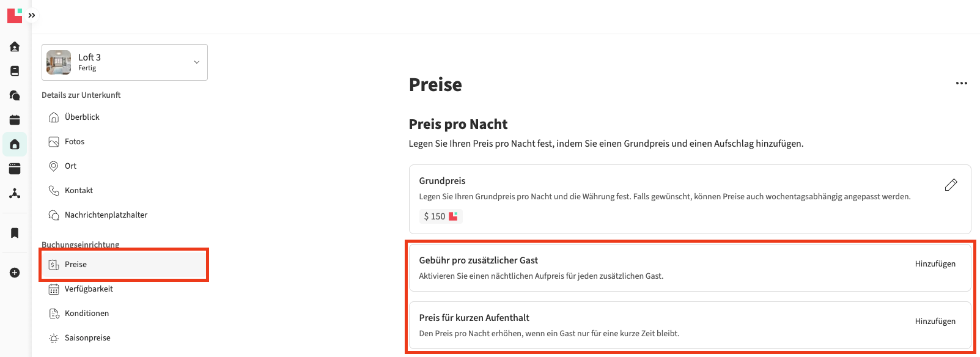Edit Grundpreis with the pencil icon
980x357 pixels.
point(951,185)
